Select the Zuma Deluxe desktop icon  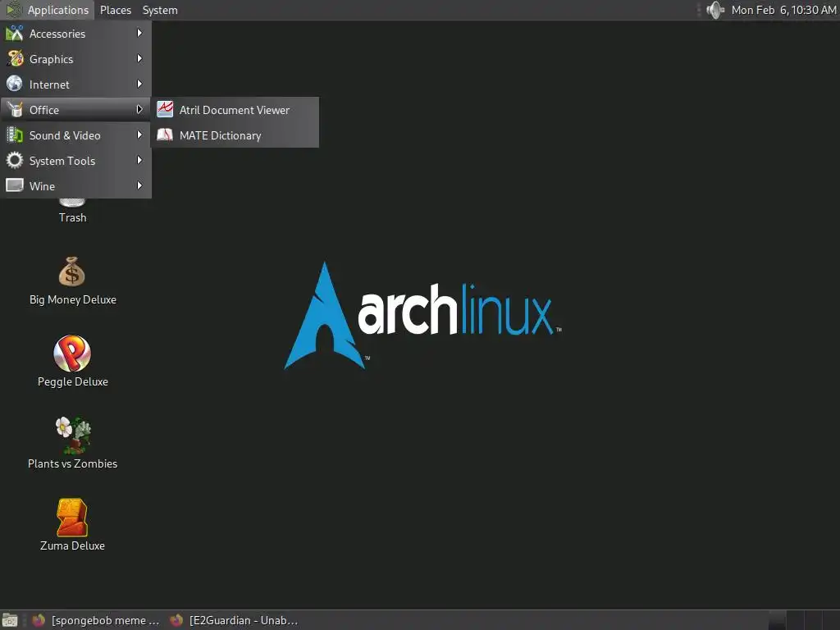72,518
